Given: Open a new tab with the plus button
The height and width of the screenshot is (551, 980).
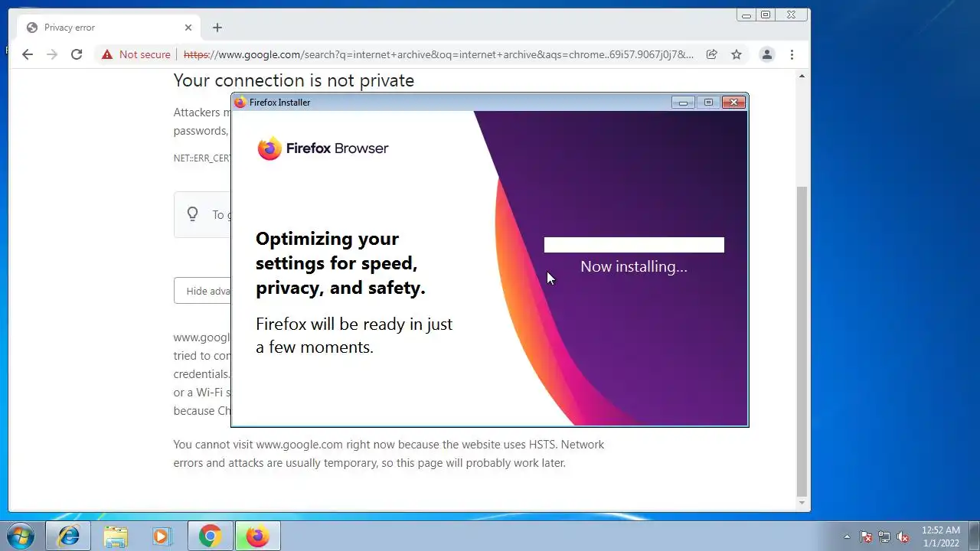Looking at the screenshot, I should tap(217, 28).
